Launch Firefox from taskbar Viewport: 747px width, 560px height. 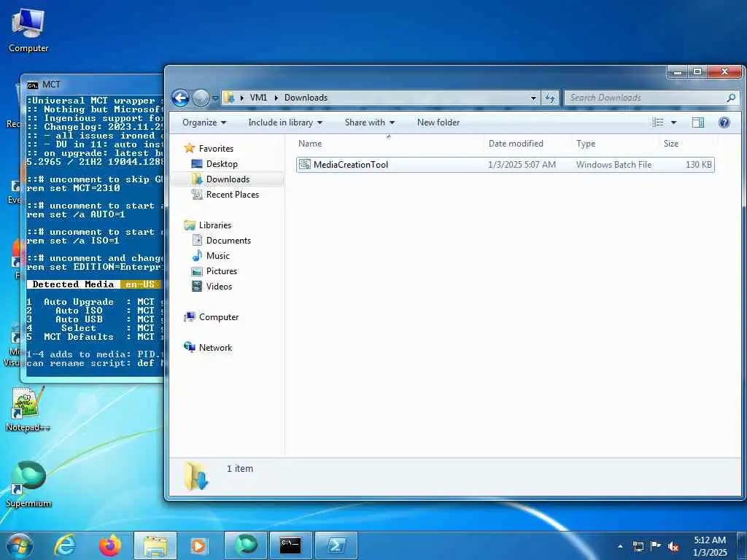pos(109,545)
